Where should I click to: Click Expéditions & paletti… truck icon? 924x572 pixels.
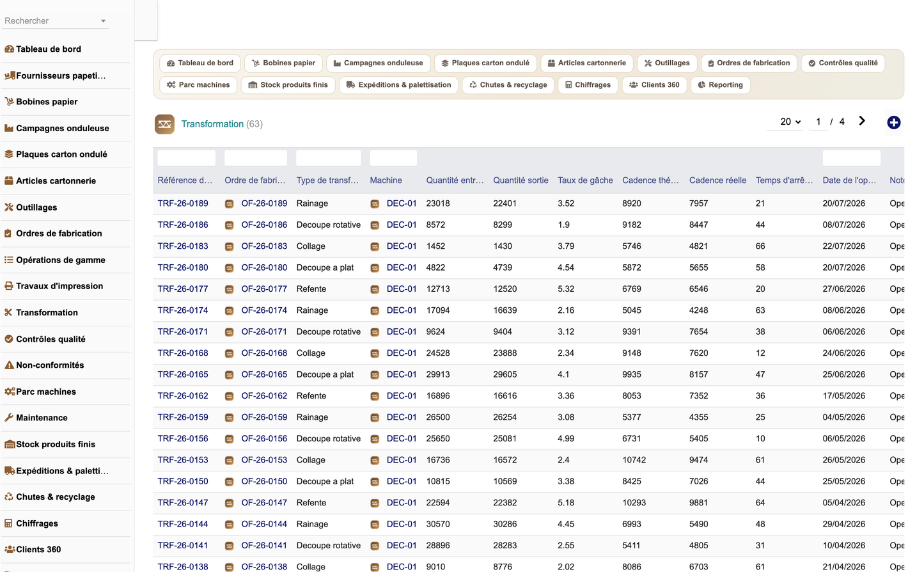pos(9,471)
